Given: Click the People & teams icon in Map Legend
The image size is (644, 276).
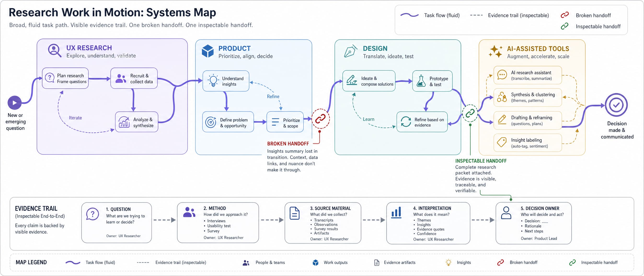Looking at the screenshot, I should [x=246, y=263].
